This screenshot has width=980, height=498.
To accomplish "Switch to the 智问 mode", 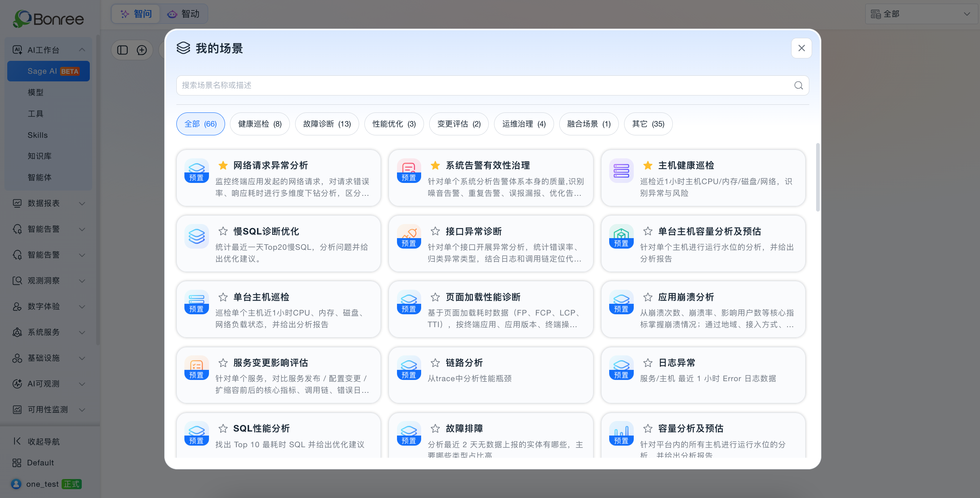I will point(136,14).
